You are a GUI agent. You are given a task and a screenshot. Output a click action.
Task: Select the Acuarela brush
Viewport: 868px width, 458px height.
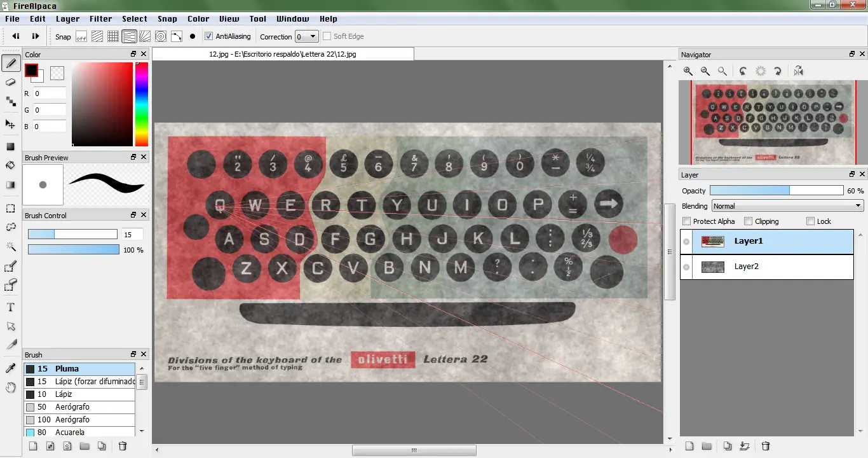[x=79, y=432]
